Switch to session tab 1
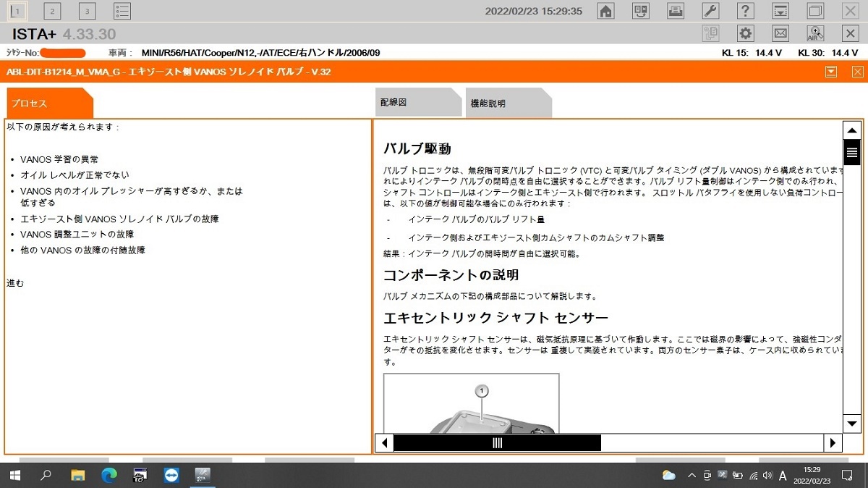Image resolution: width=868 pixels, height=488 pixels. point(18,11)
